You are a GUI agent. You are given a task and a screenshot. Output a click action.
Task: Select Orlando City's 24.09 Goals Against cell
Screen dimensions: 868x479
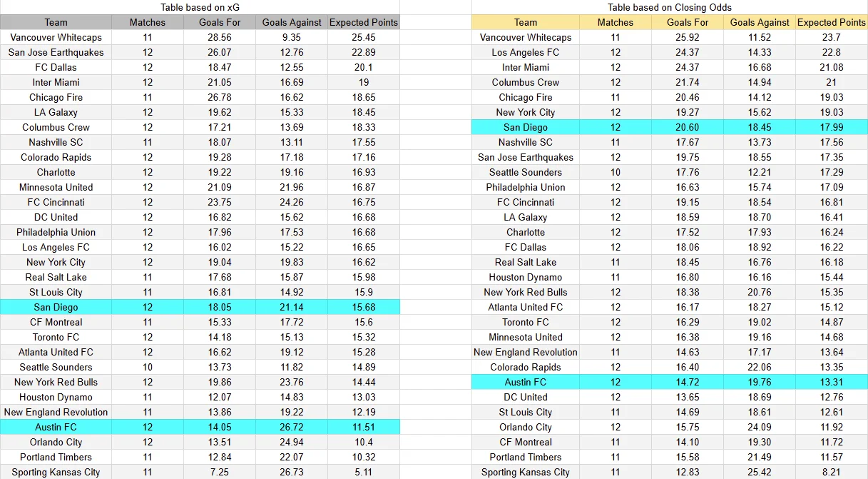[760, 427]
